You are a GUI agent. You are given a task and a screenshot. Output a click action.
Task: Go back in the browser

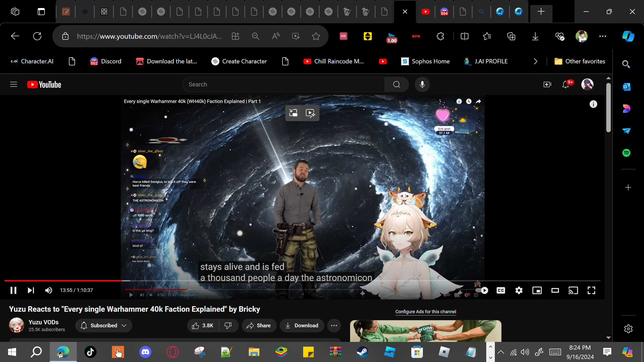coord(15,36)
